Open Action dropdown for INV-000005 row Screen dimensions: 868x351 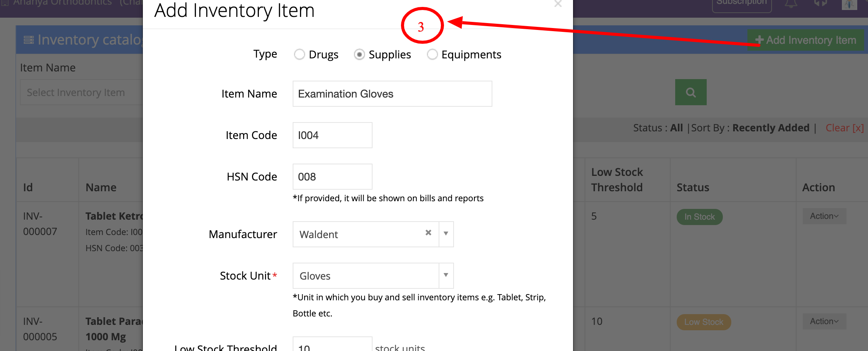[x=824, y=321]
